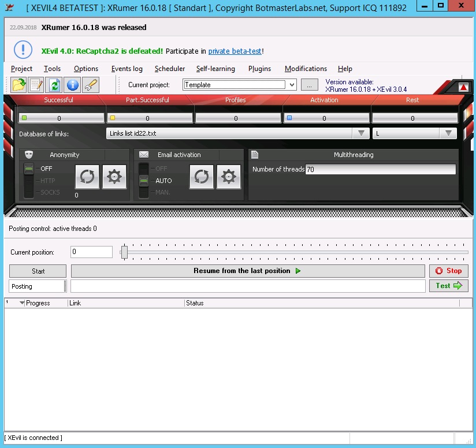The image size is (476, 448).
Task: Open the Tools menu
Action: 52,69
